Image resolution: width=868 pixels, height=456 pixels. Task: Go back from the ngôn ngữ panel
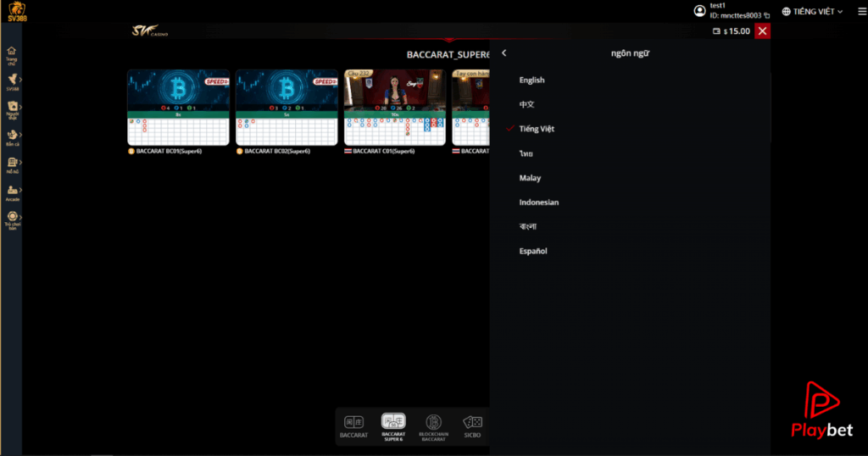504,53
